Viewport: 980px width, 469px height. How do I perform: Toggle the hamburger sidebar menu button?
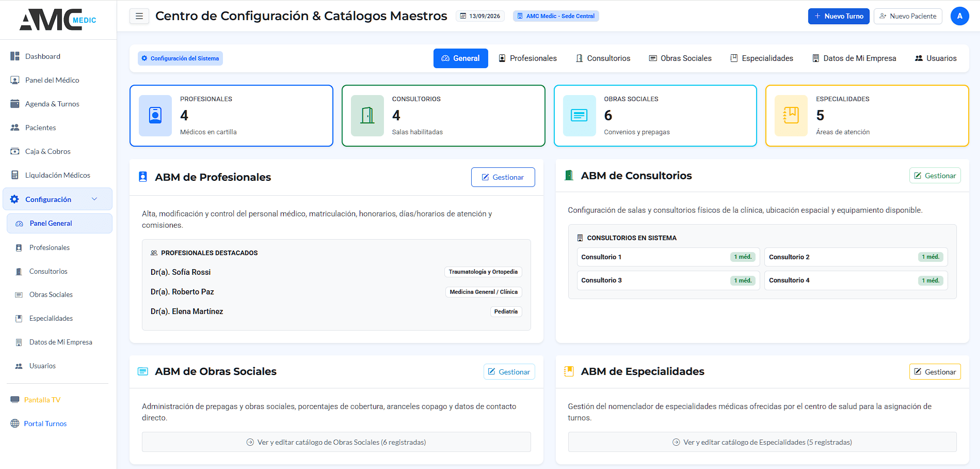(x=139, y=16)
